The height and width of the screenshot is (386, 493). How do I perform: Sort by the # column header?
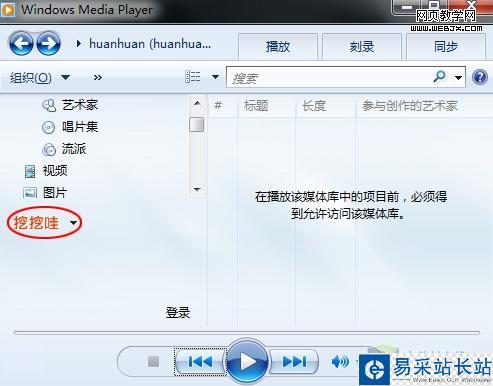click(x=218, y=106)
